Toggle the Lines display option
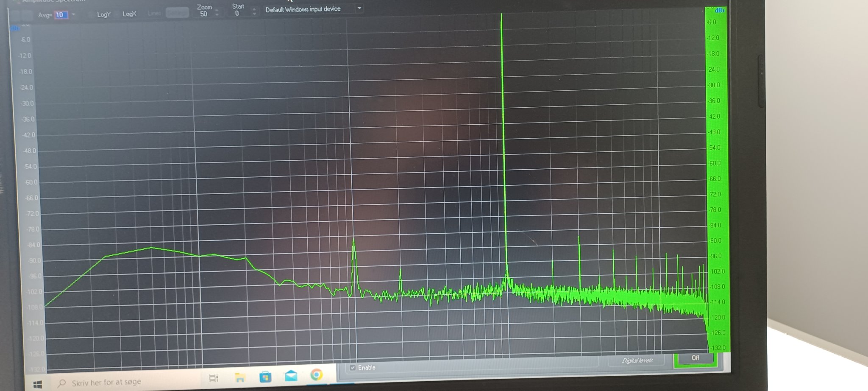The image size is (868, 391). (x=154, y=14)
